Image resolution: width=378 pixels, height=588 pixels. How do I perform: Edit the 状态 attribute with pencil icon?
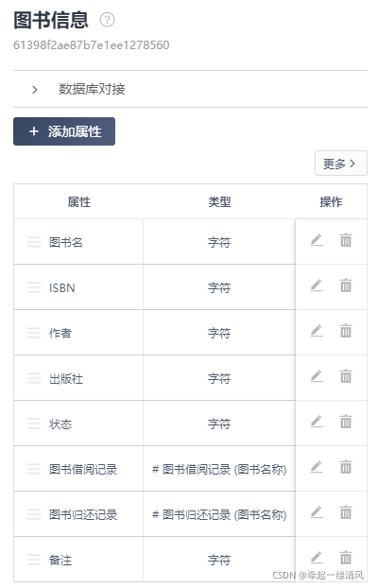317,422
